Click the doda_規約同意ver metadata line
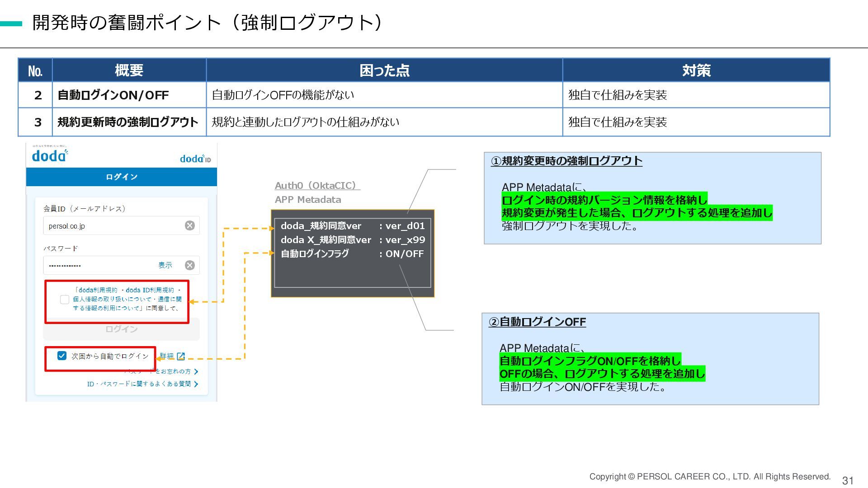868x488 pixels. 353,226
